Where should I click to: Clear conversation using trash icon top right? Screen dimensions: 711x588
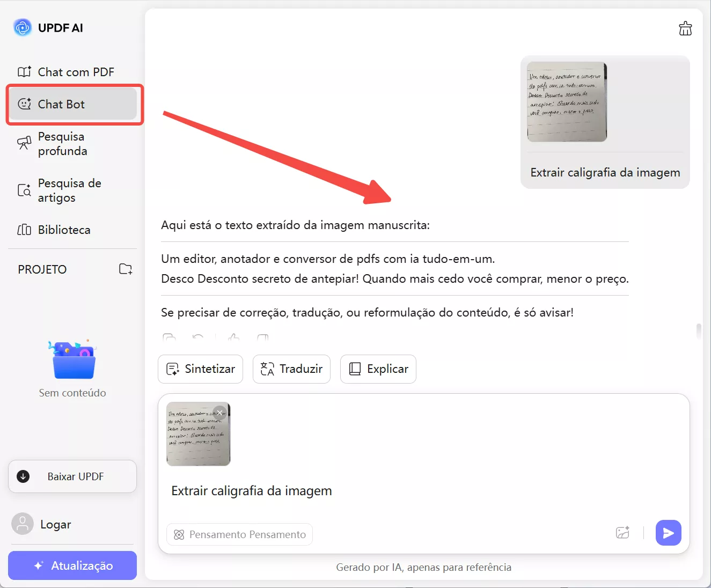685,28
